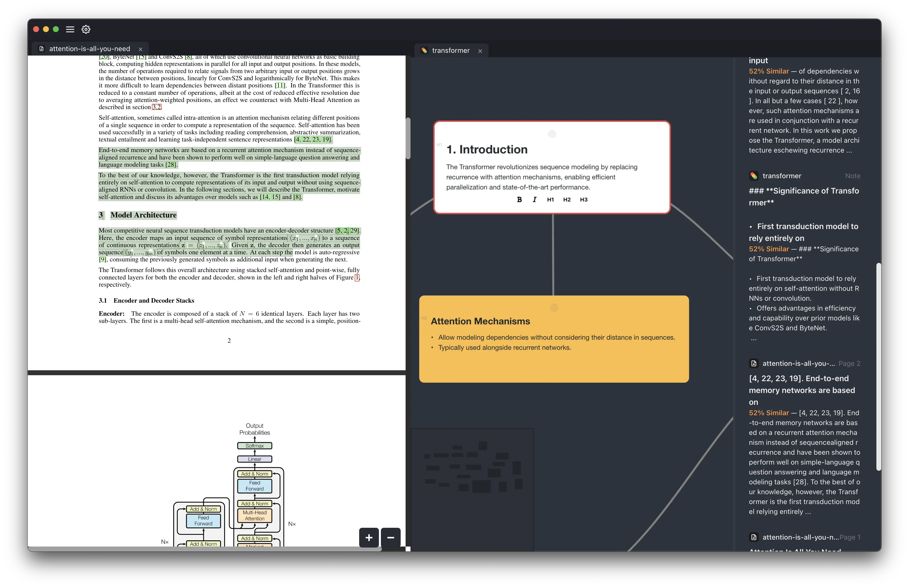Click the 'Note' label of transformer result
This screenshot has height=588, width=909.
click(852, 176)
